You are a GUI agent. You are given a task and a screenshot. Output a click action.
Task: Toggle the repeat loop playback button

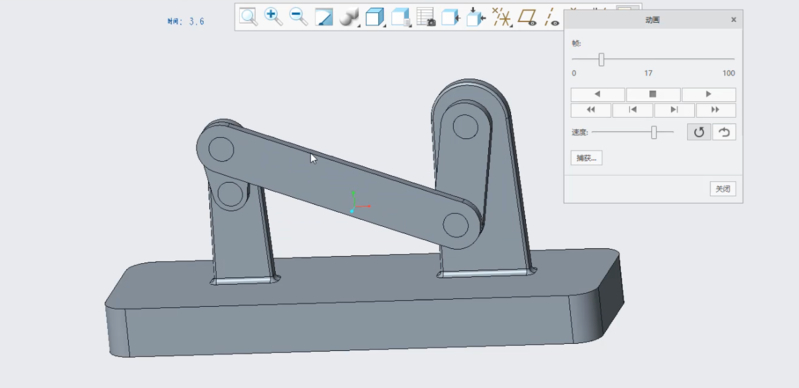pyautogui.click(x=699, y=132)
